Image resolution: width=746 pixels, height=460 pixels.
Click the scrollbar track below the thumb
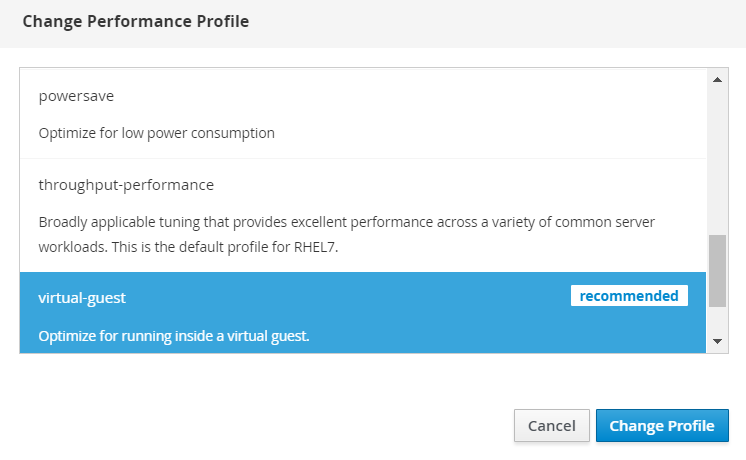(x=717, y=319)
